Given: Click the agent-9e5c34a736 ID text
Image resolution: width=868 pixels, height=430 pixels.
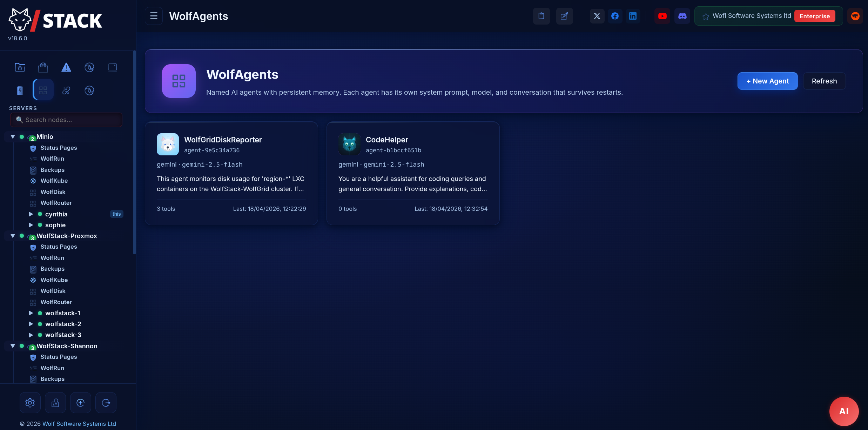Looking at the screenshot, I should point(212,150).
